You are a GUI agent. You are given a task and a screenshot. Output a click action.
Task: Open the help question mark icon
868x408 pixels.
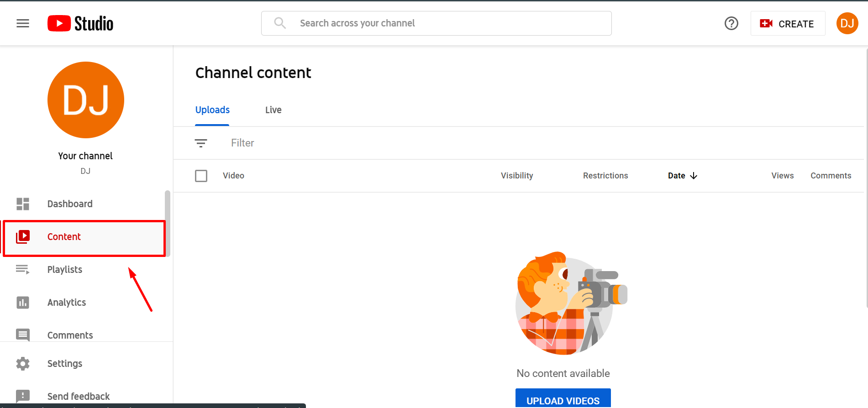tap(731, 23)
